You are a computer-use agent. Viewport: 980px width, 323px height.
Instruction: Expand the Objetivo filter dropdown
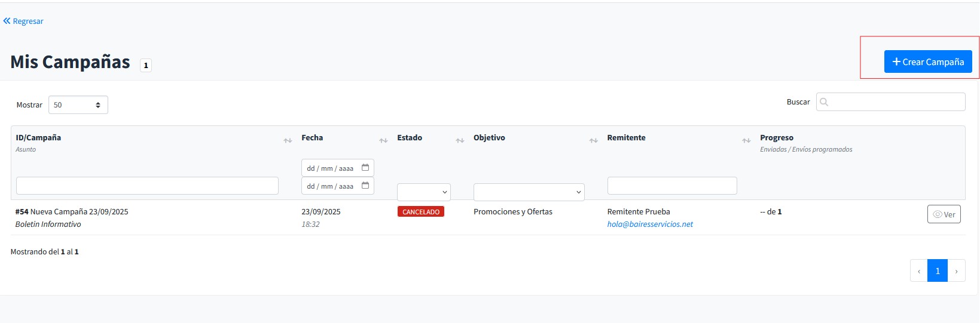(529, 192)
